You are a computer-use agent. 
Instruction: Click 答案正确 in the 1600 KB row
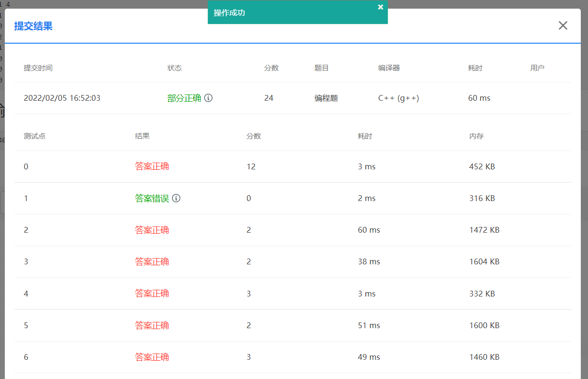click(x=152, y=325)
